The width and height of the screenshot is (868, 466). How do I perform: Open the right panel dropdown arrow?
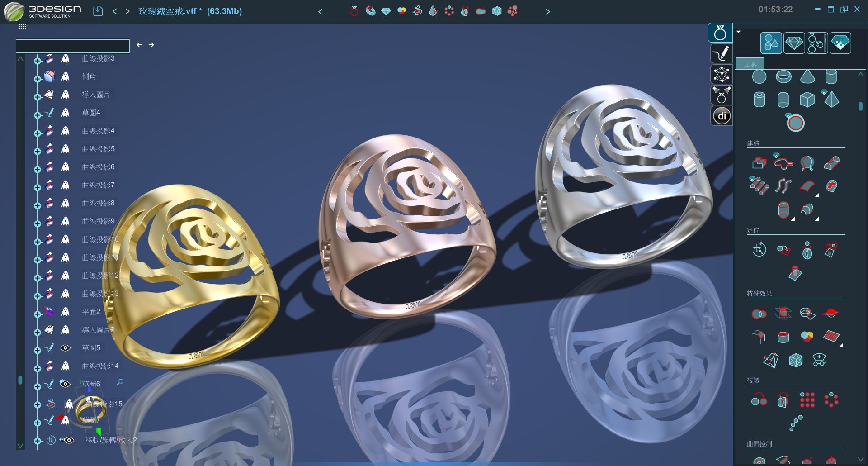(x=739, y=32)
